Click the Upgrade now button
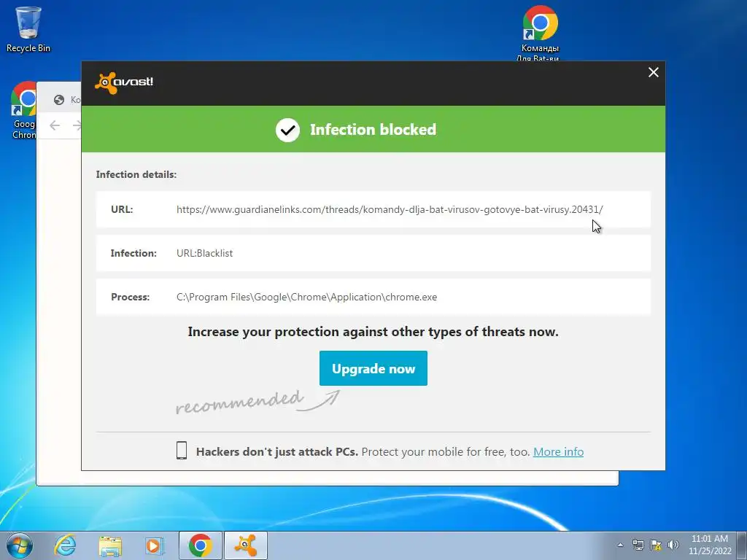Viewport: 747px width, 560px height. tap(373, 368)
